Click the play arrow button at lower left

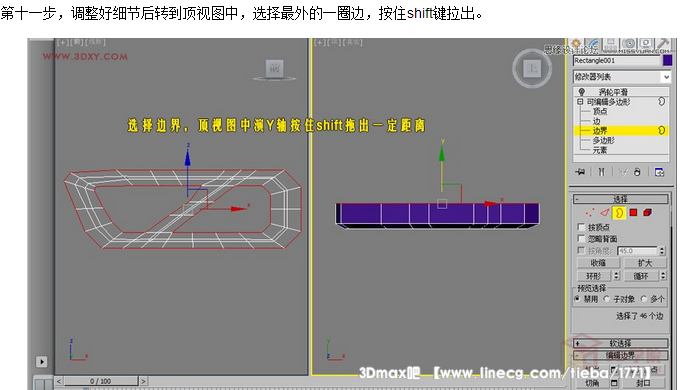click(42, 361)
